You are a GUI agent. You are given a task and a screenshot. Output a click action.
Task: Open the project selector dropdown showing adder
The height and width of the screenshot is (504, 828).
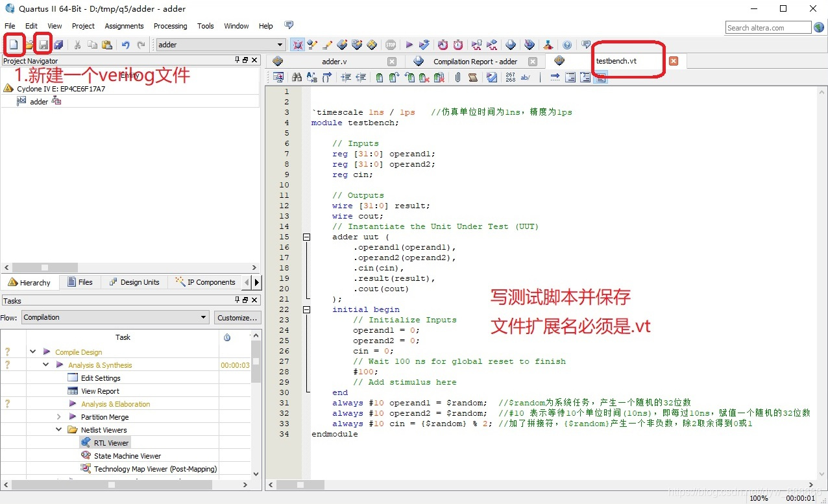[x=221, y=45]
